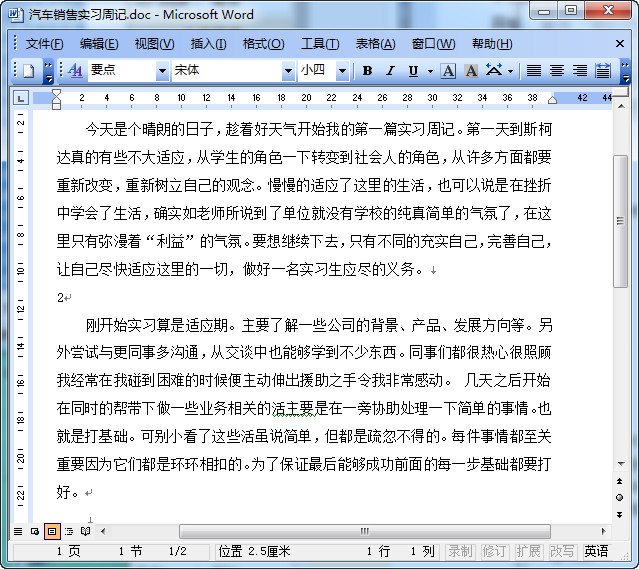The height and width of the screenshot is (569, 639).
Task: Switch to Web Layout view icon
Action: click(x=35, y=531)
